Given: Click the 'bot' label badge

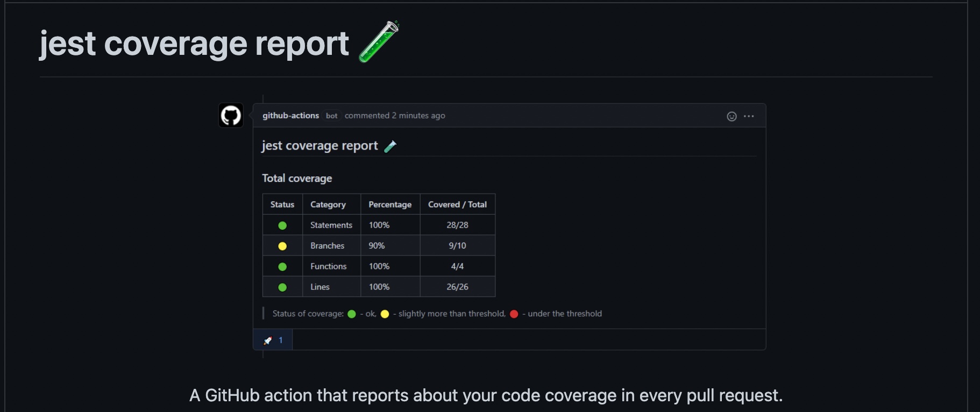Looking at the screenshot, I should point(332,116).
